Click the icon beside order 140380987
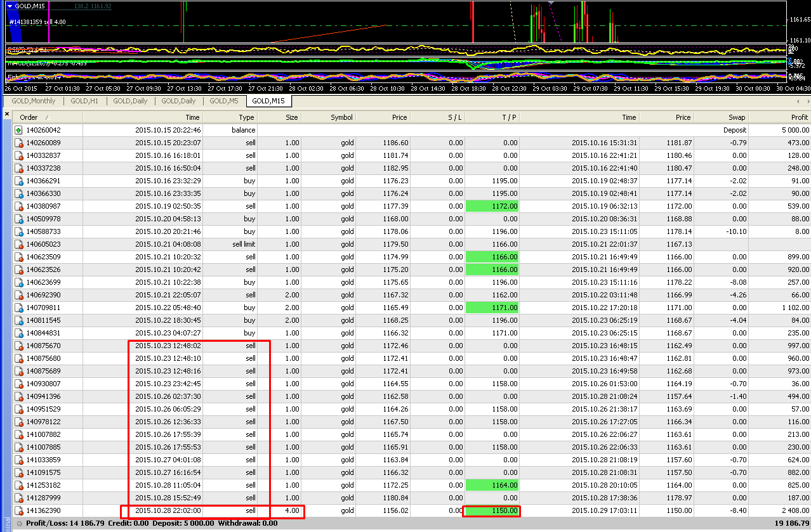This screenshot has height=532, width=811. pyautogui.click(x=18, y=206)
